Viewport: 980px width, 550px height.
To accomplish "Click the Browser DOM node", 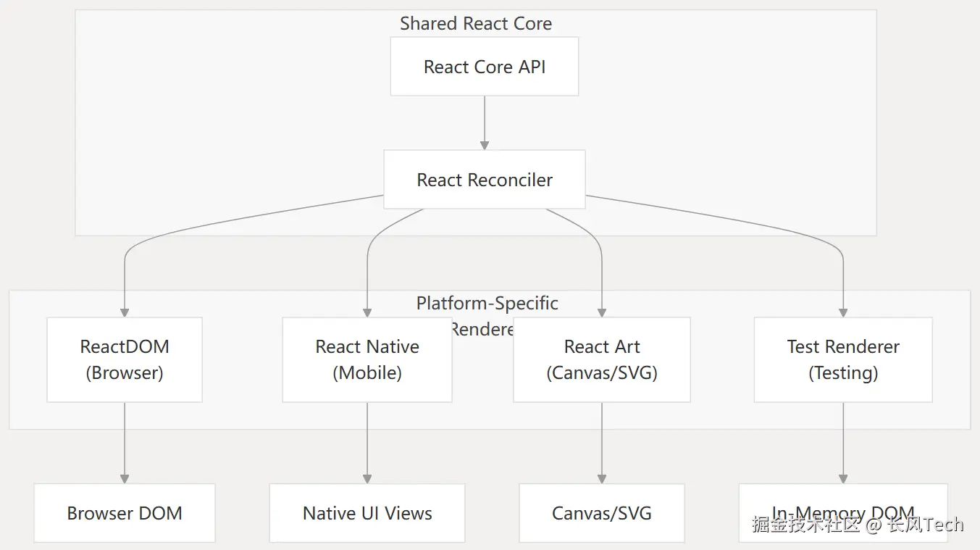I will [x=125, y=513].
